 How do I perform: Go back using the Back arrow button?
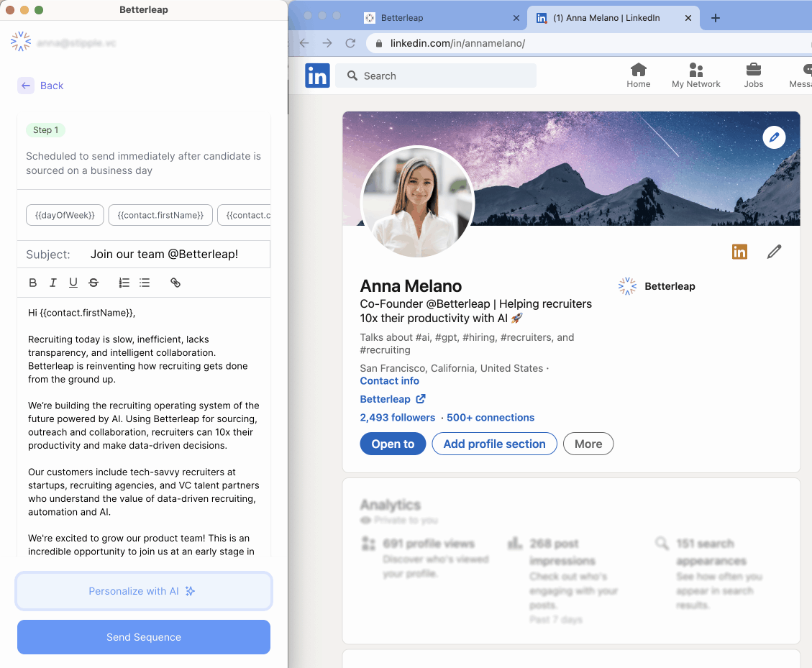point(26,86)
